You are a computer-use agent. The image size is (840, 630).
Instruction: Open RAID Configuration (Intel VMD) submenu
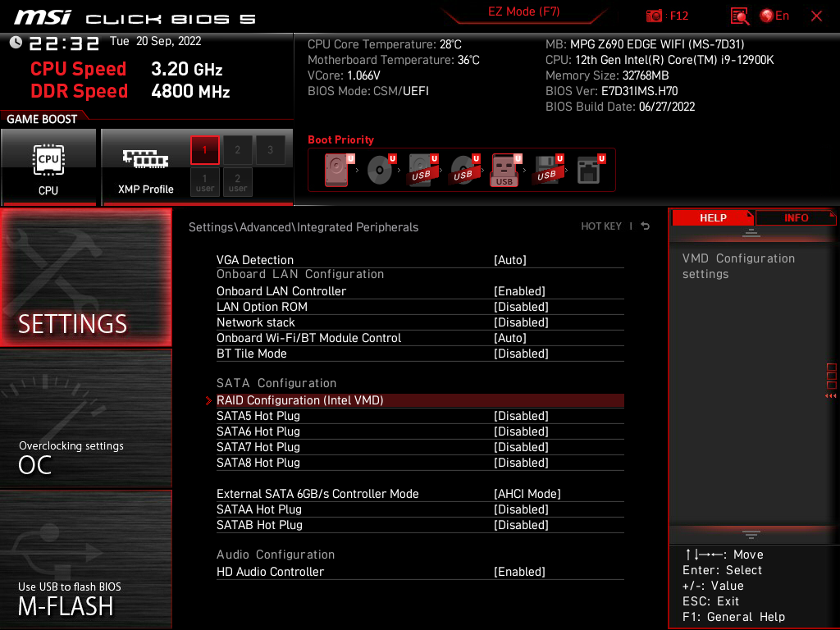(x=420, y=400)
